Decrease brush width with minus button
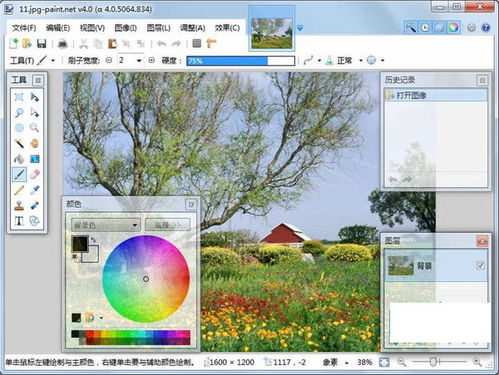499x375 pixels. coord(109,60)
